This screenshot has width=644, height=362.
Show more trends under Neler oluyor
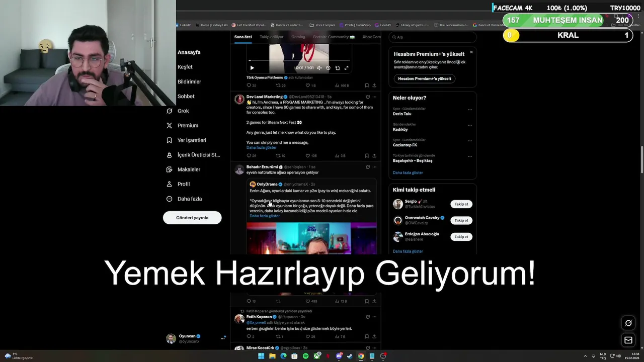pos(408,172)
